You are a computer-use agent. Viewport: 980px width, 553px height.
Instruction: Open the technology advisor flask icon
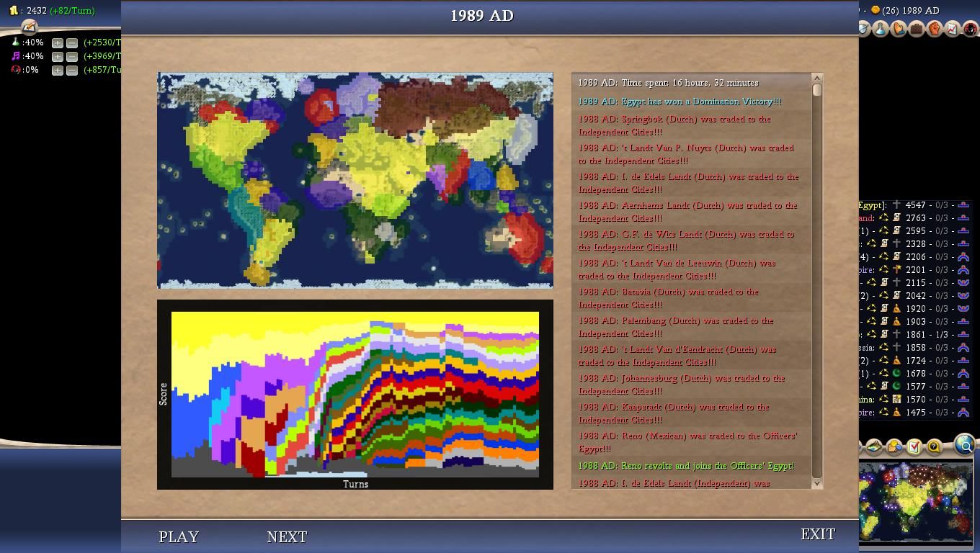click(881, 29)
